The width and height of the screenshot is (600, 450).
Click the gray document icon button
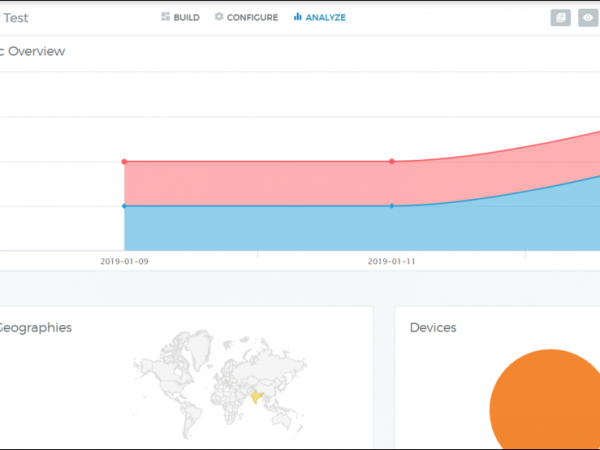tap(562, 18)
